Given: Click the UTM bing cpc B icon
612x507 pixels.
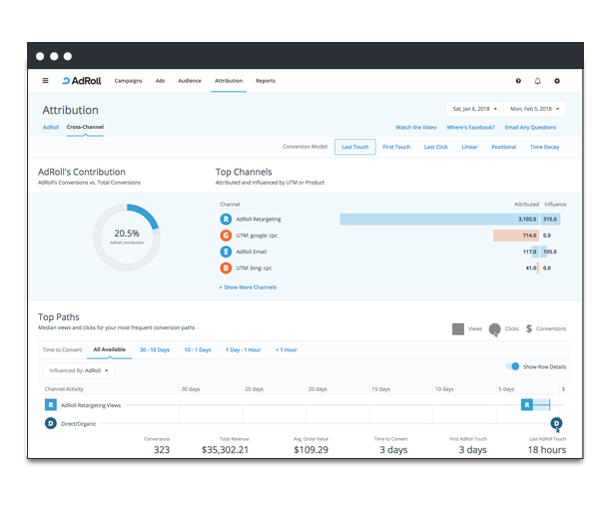Looking at the screenshot, I should point(226,268).
